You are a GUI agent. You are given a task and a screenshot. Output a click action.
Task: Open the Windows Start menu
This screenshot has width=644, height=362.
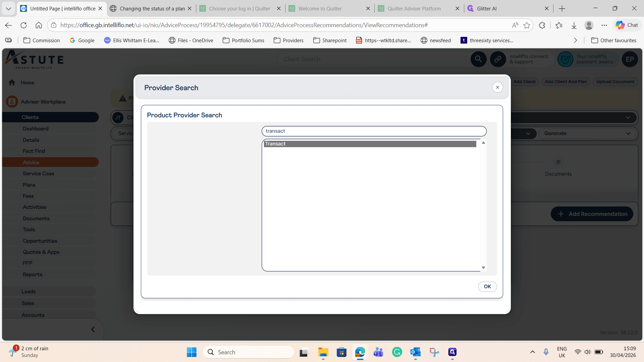(192, 352)
